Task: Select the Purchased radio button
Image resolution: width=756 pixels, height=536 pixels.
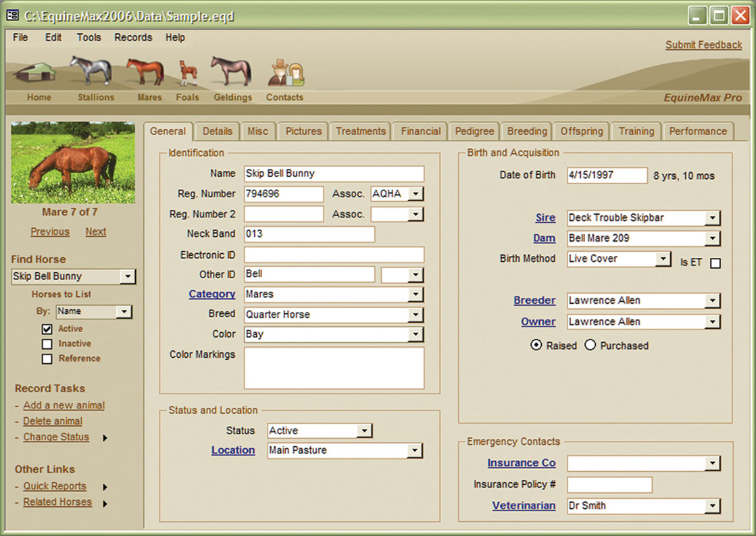Action: click(590, 345)
